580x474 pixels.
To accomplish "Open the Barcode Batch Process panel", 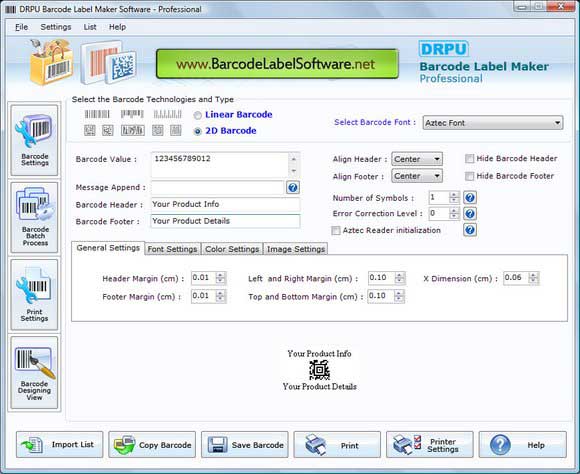I will coord(34,217).
